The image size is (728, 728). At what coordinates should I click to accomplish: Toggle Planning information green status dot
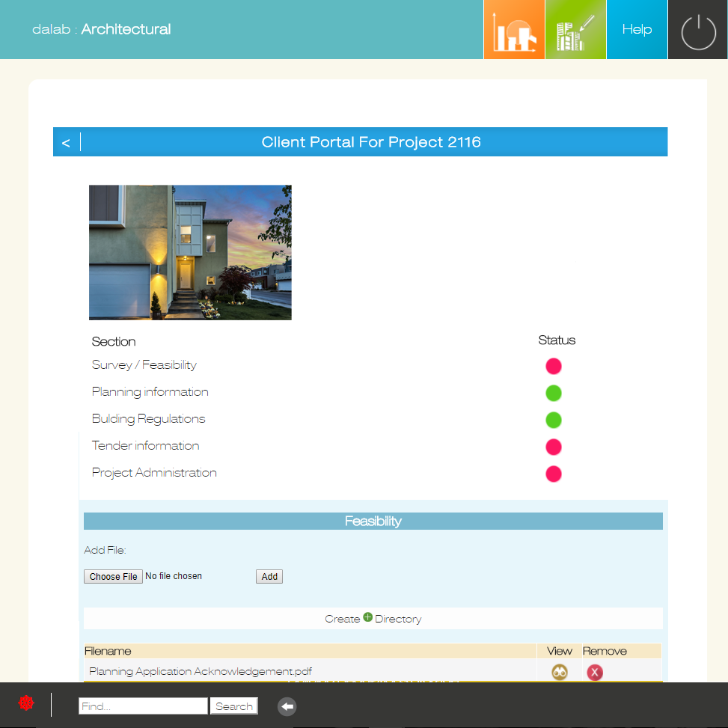pos(553,393)
